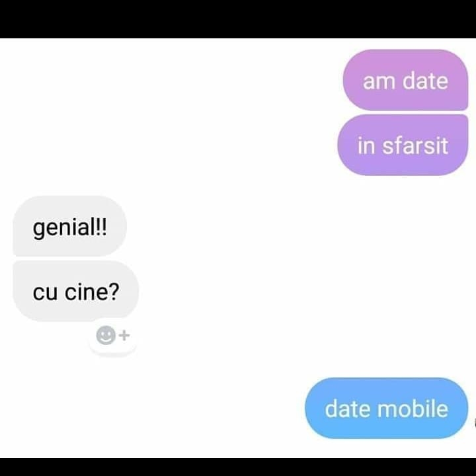This screenshot has height=476, width=476.
Task: Click the word "date" in top purple bubble
Action: point(425,81)
